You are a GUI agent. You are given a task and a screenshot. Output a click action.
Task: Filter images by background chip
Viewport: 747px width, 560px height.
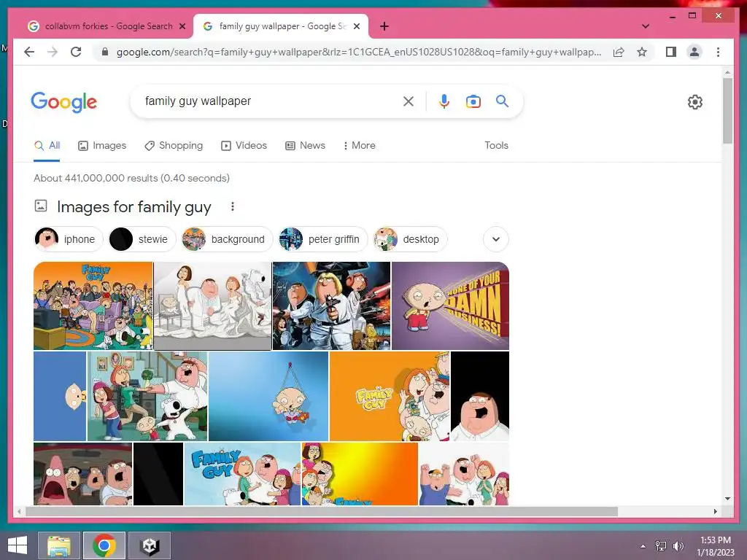227,239
